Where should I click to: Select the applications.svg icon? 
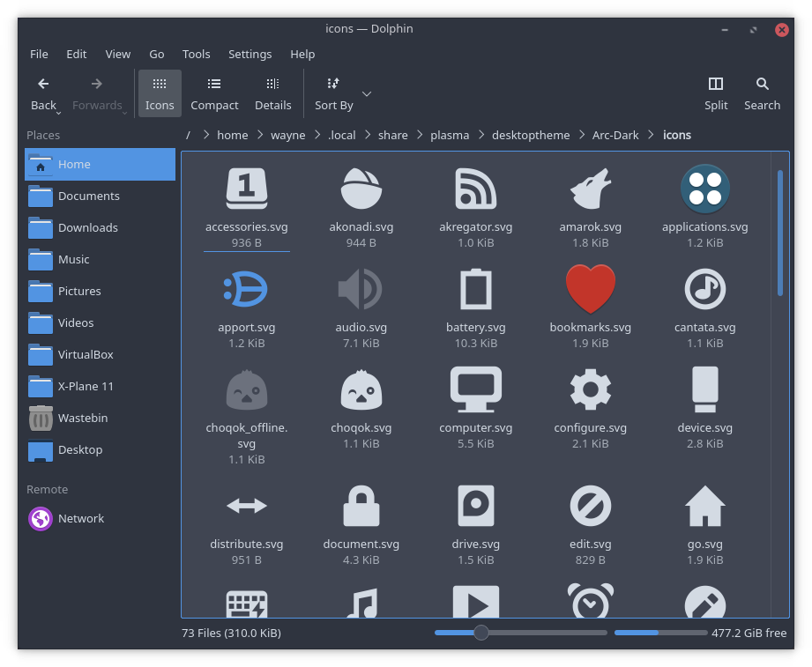pos(704,189)
